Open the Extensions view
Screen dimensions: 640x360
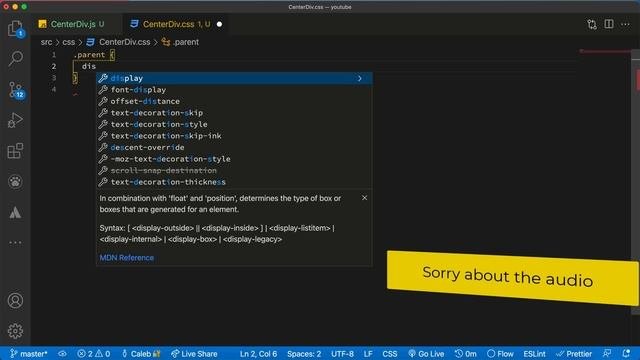pyautogui.click(x=15, y=151)
